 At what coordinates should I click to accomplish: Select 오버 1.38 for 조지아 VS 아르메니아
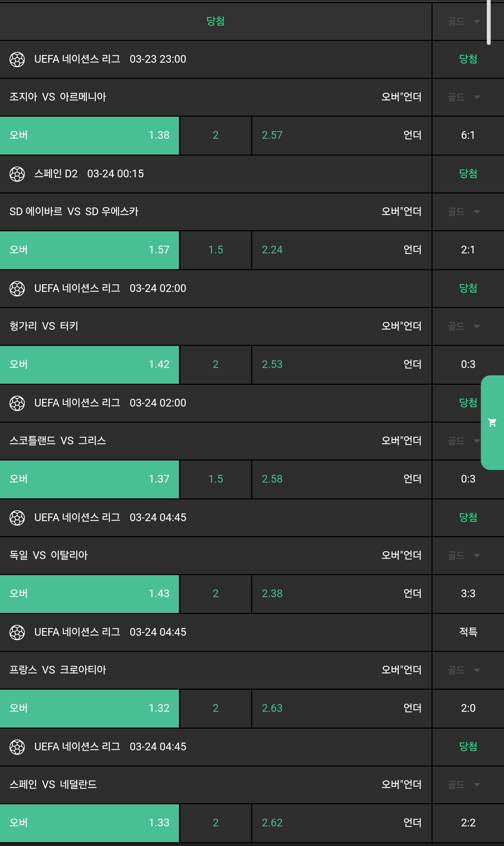[90, 135]
